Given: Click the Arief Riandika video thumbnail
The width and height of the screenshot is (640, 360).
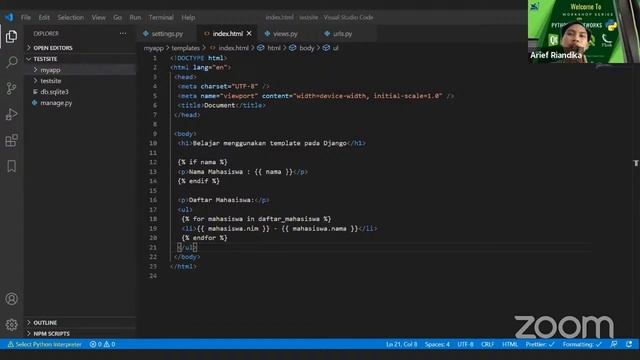Looking at the screenshot, I should (584, 31).
